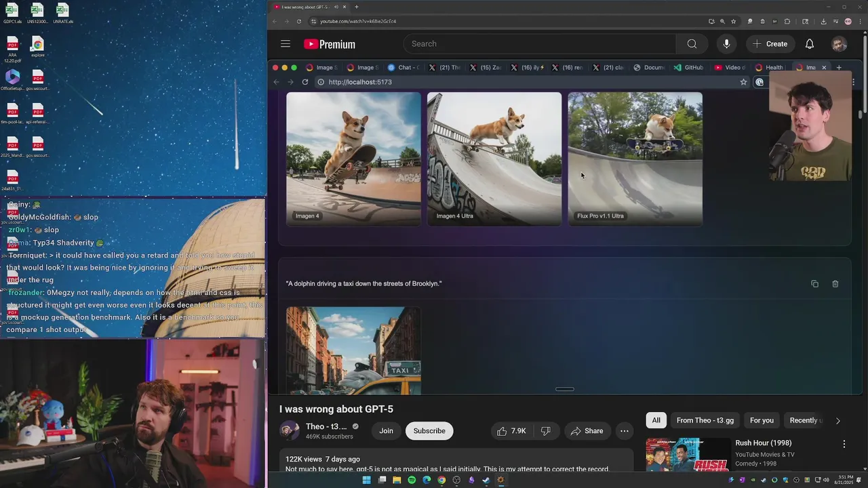Open Chrome downloads icon

823,21
